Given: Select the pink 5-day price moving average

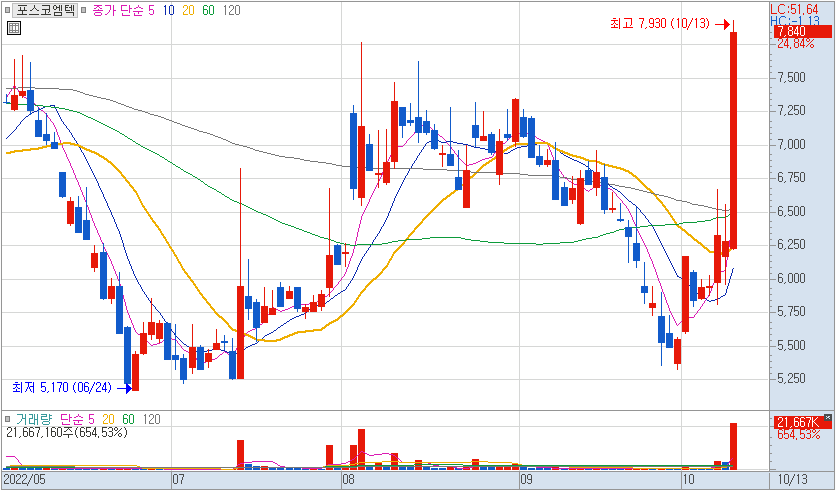Looking at the screenshot, I should pos(151,10).
